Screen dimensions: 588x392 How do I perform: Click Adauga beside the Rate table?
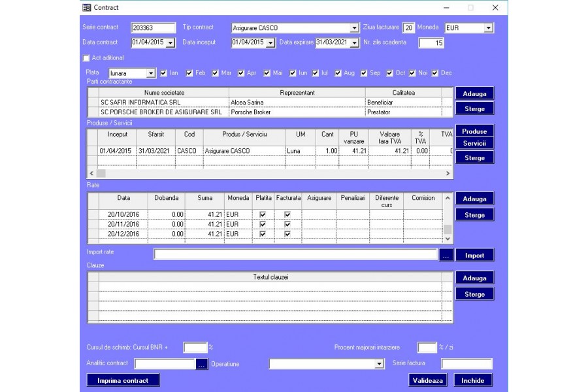(474, 199)
